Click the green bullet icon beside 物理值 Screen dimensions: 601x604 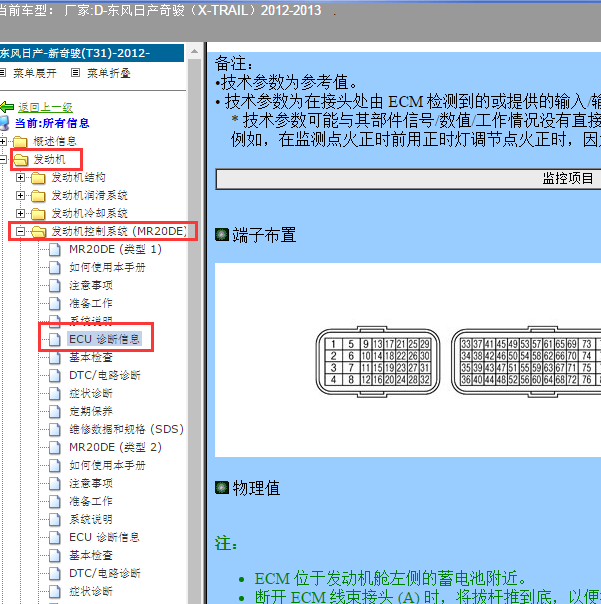222,488
